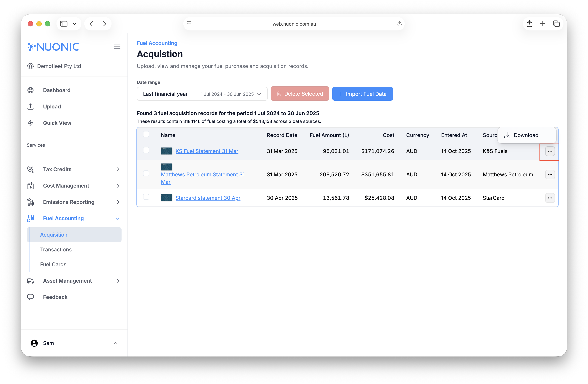Viewport: 588px width, 384px height.
Task: Click the KS Fuel Statement thumbnail image
Action: [167, 151]
